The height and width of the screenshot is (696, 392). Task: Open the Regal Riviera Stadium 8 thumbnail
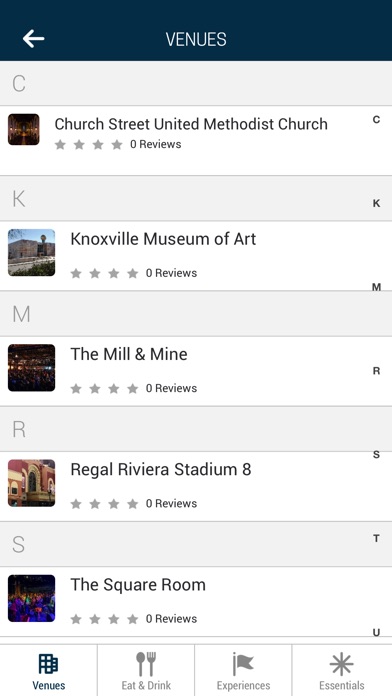(32, 483)
